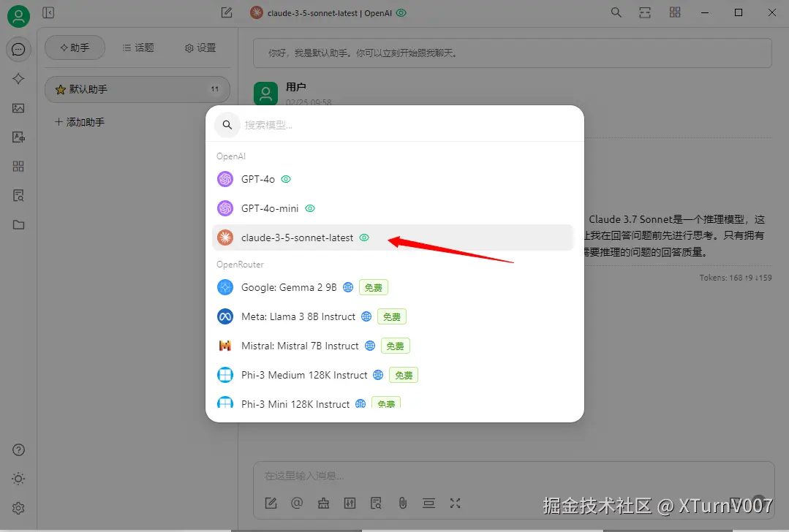Select claude-3-5-sonnet-latest in model list
The width and height of the screenshot is (789, 532).
point(393,237)
